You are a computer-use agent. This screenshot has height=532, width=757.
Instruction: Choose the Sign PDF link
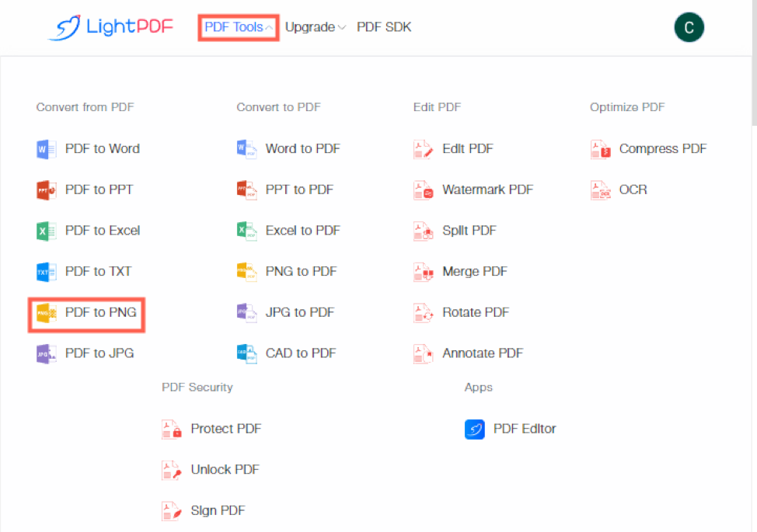(218, 511)
